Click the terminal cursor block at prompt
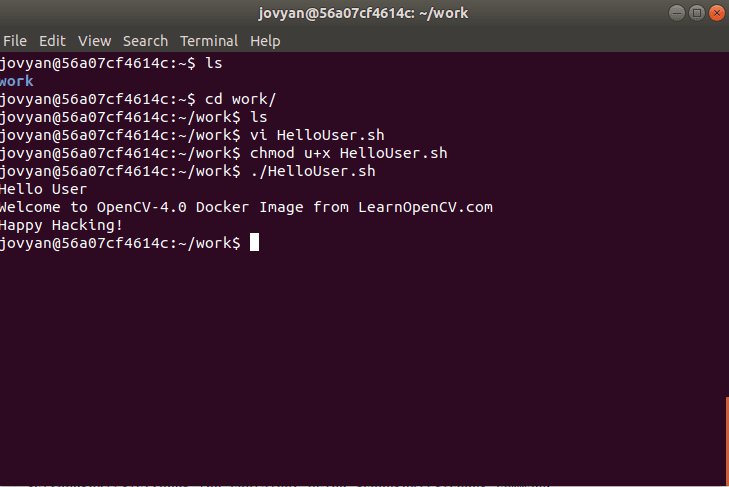Screen dimensions: 729x487 click(254, 242)
